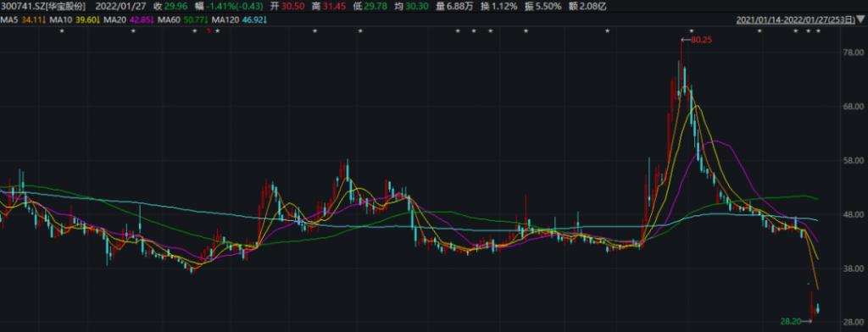Click the rightmost star event marker
The image size is (868, 332).
point(819,31)
